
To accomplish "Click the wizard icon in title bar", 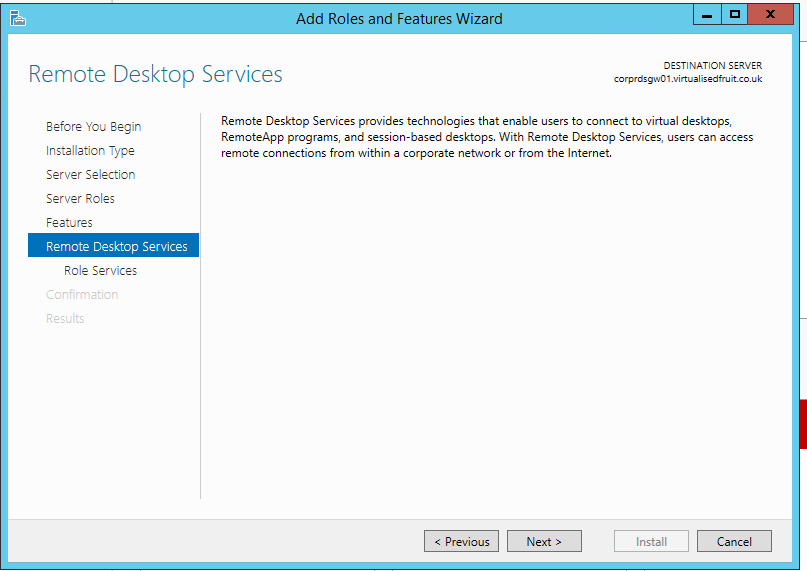I will (18, 18).
